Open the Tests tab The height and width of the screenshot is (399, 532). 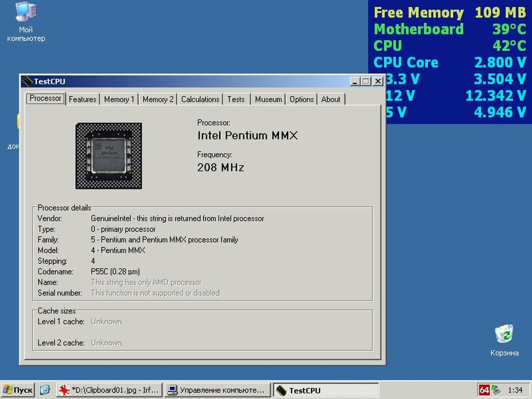236,99
